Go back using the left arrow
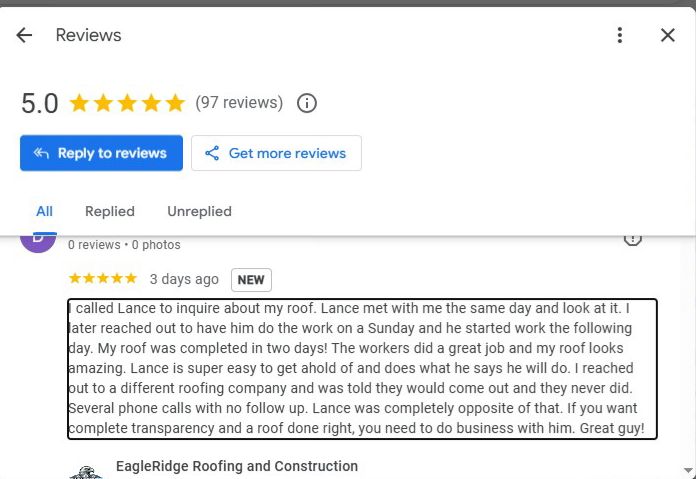The image size is (696, 479). 24,35
